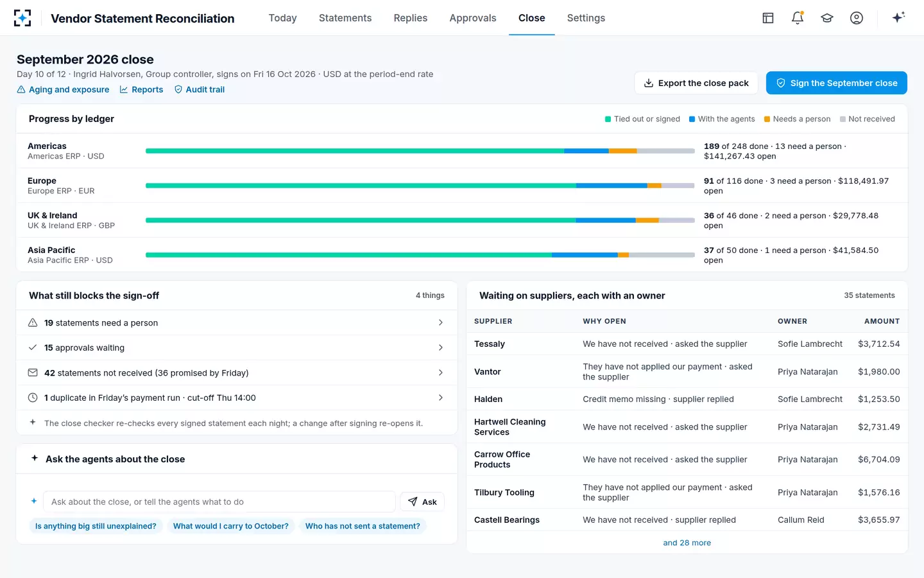Select the Close tab
Viewport: 924px width, 578px height.
click(532, 18)
